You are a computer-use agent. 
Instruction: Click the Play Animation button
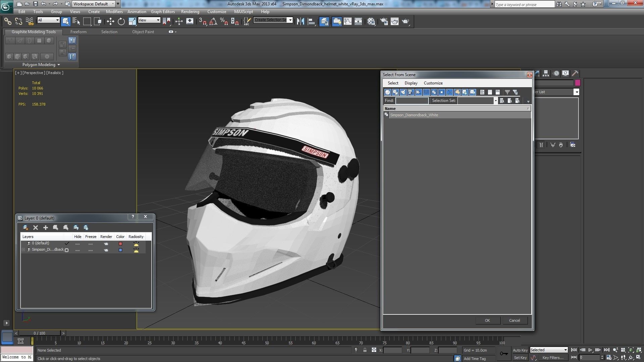click(x=590, y=350)
